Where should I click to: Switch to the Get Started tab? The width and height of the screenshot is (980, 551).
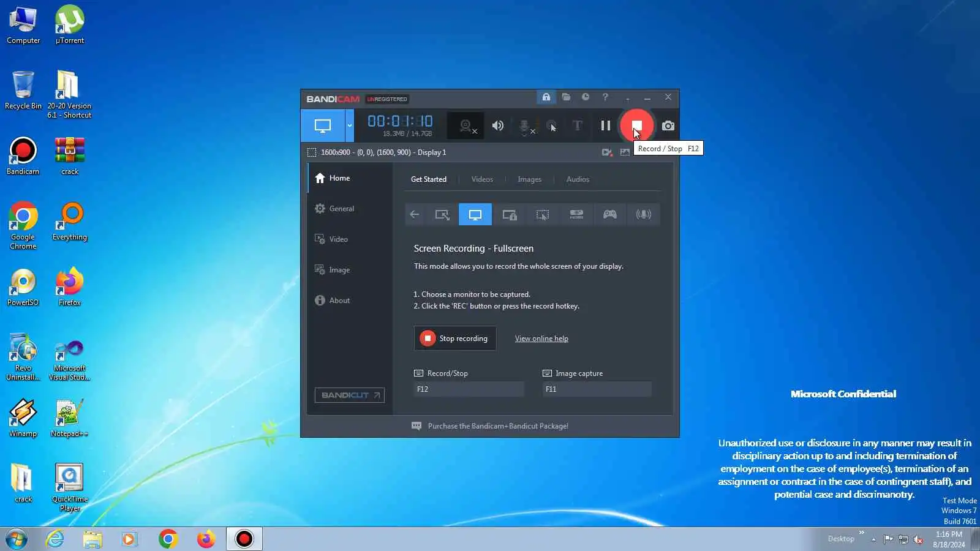pyautogui.click(x=429, y=179)
